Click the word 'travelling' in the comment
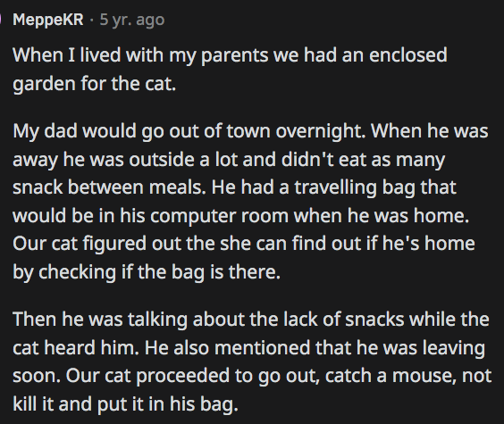Screen dimensions: 504x424 pyautogui.click(x=336, y=187)
